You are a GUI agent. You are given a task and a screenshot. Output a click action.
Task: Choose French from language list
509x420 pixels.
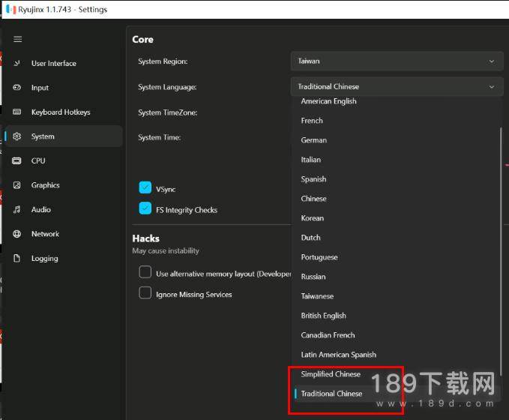click(395, 121)
